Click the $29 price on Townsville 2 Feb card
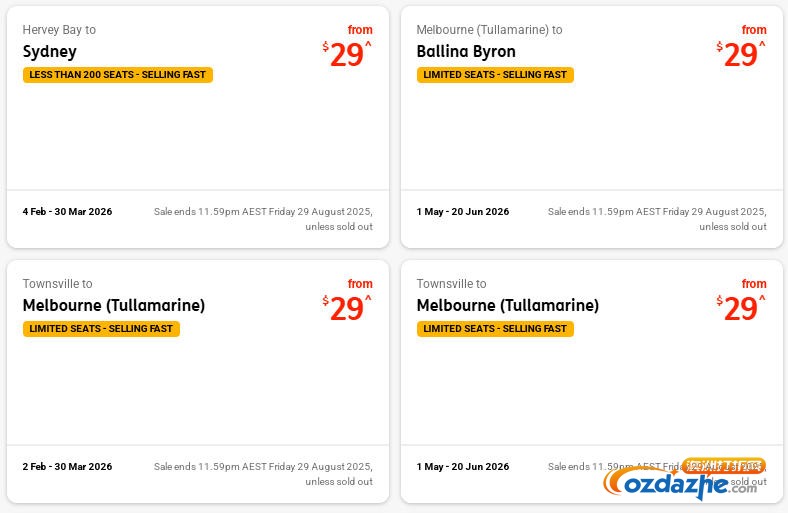 coord(346,309)
